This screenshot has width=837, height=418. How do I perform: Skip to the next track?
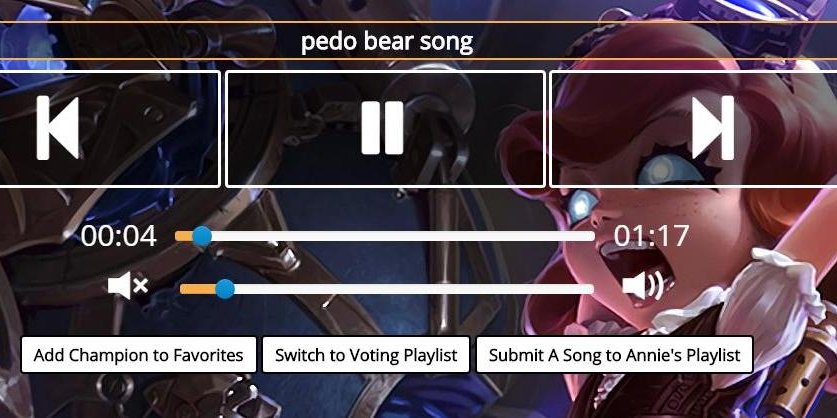694,129
